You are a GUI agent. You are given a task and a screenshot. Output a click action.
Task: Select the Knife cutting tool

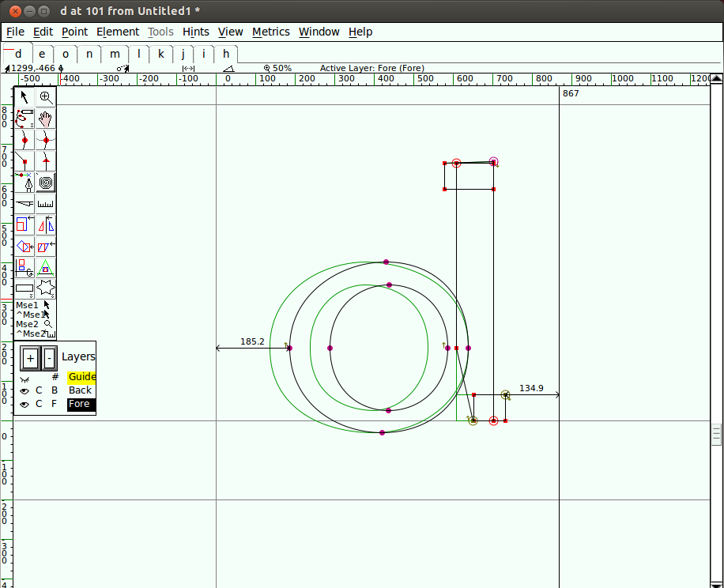tap(25, 204)
